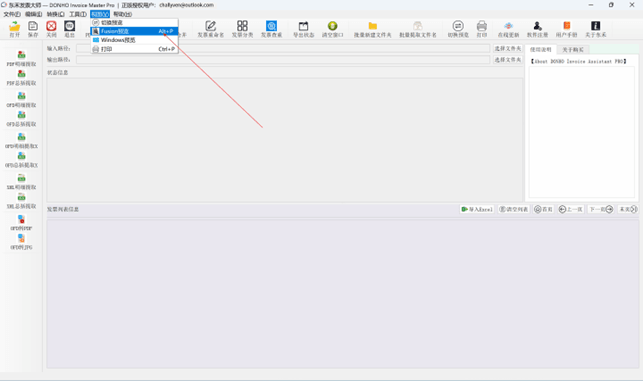The width and height of the screenshot is (643, 381).
Task: Select XML detail extraction (XML明细提取) in sidebar
Action: pyautogui.click(x=21, y=181)
